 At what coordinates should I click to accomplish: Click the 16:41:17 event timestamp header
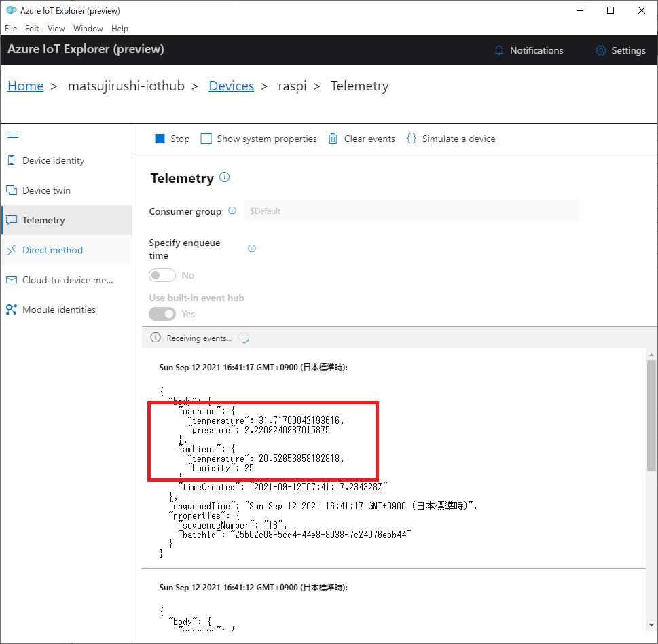(x=253, y=368)
